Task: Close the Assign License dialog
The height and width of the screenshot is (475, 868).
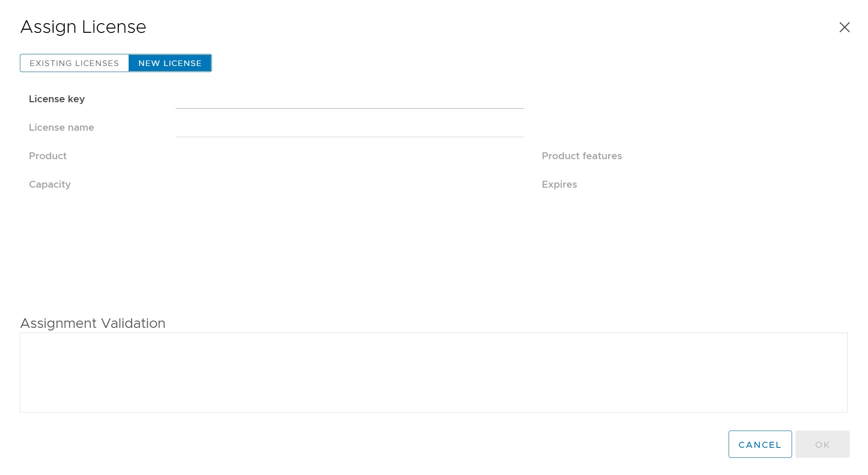Action: [844, 27]
